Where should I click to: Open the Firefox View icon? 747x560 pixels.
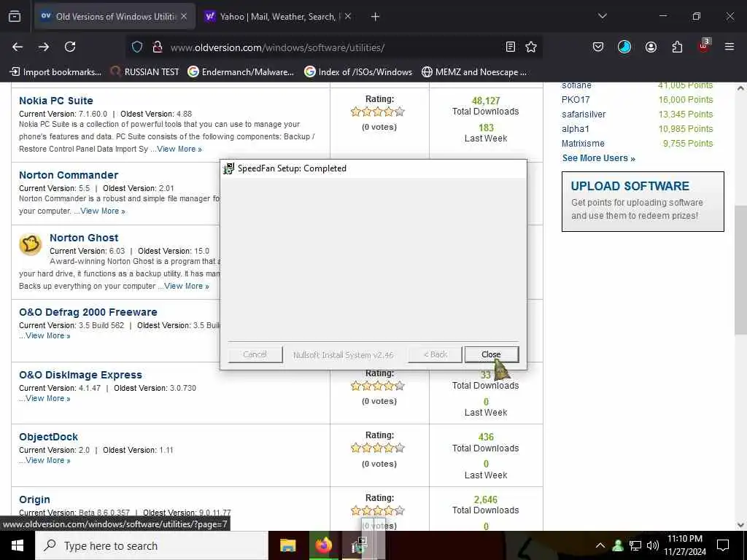(15, 17)
